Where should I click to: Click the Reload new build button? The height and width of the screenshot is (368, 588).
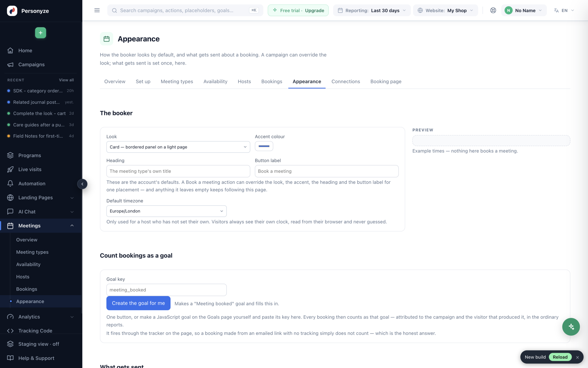(x=560, y=357)
